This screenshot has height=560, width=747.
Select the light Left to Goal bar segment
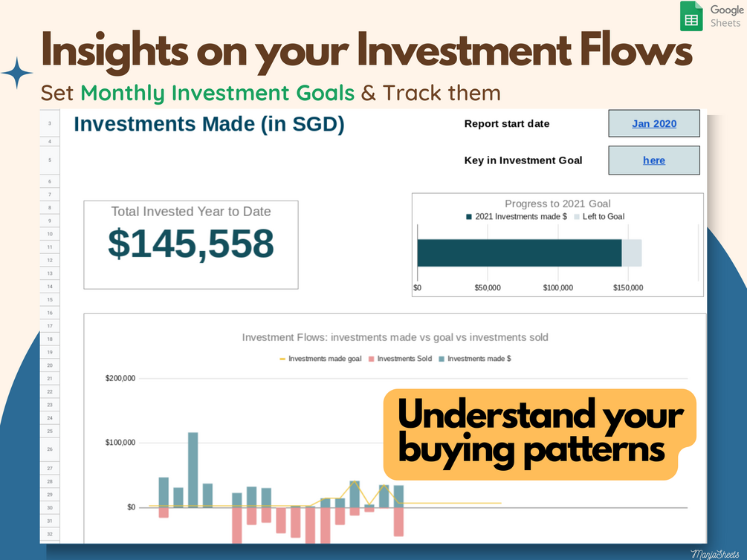pyautogui.click(x=632, y=253)
